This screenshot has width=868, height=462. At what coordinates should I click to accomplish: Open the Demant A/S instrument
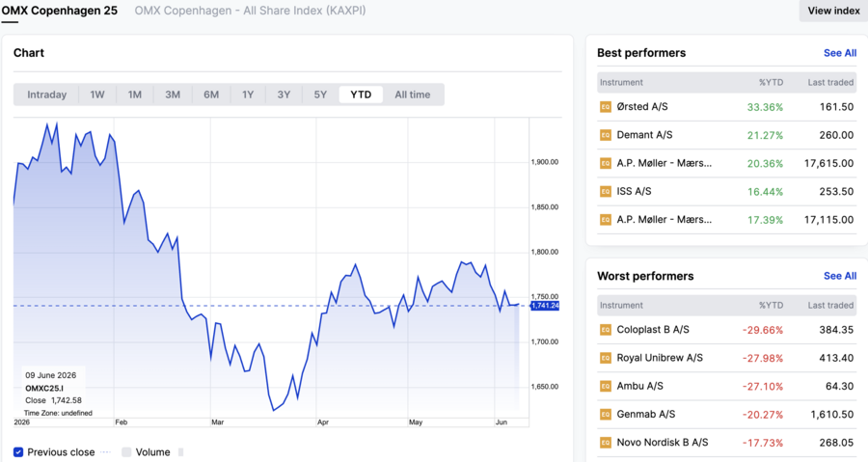point(644,135)
